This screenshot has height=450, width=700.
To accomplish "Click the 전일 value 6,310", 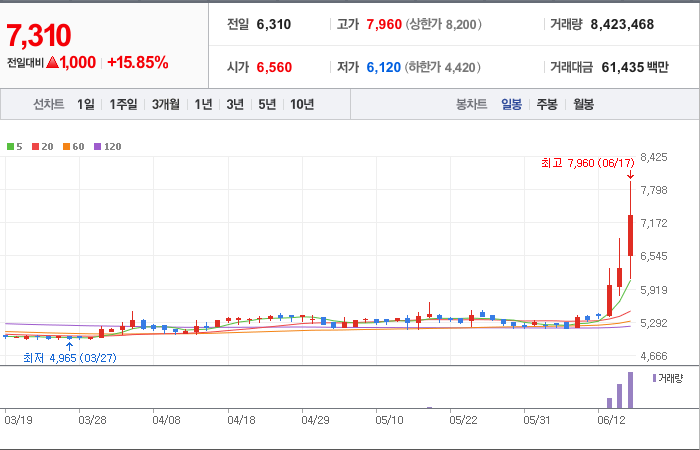I will coord(274,24).
